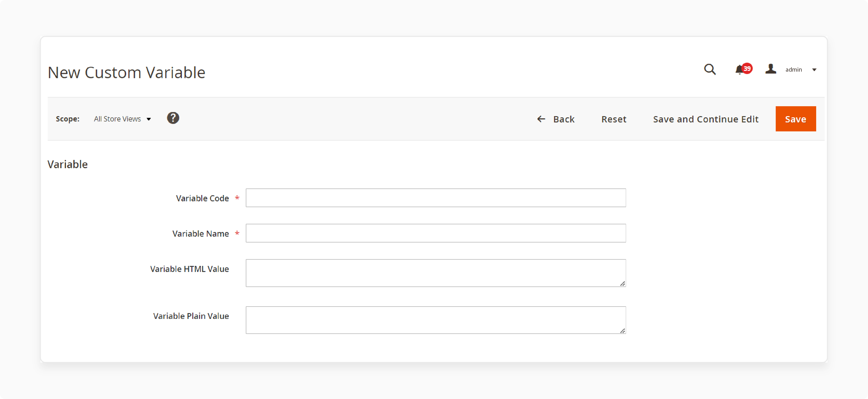868x399 pixels.
Task: Click the Variable Name label
Action: click(201, 234)
